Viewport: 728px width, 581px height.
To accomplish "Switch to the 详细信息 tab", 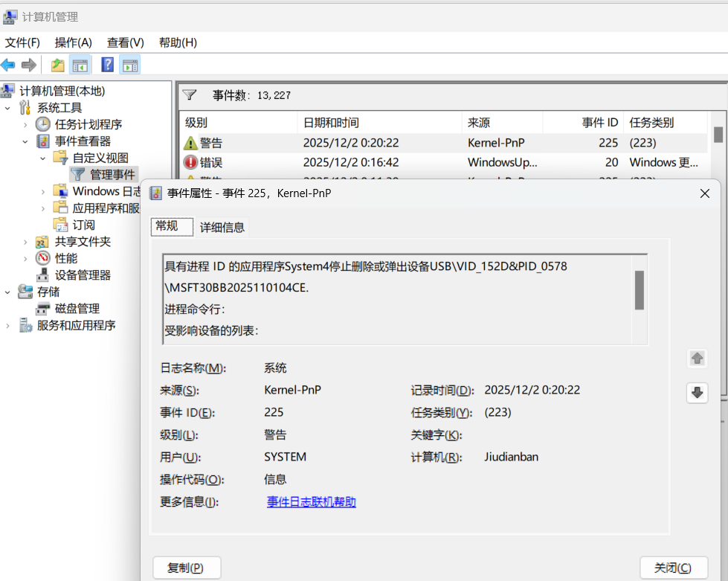I will (222, 227).
